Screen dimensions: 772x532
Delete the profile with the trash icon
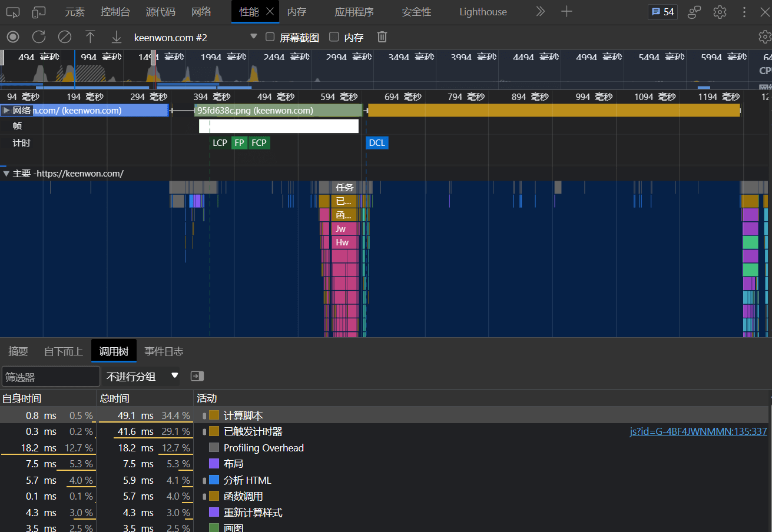click(x=382, y=37)
